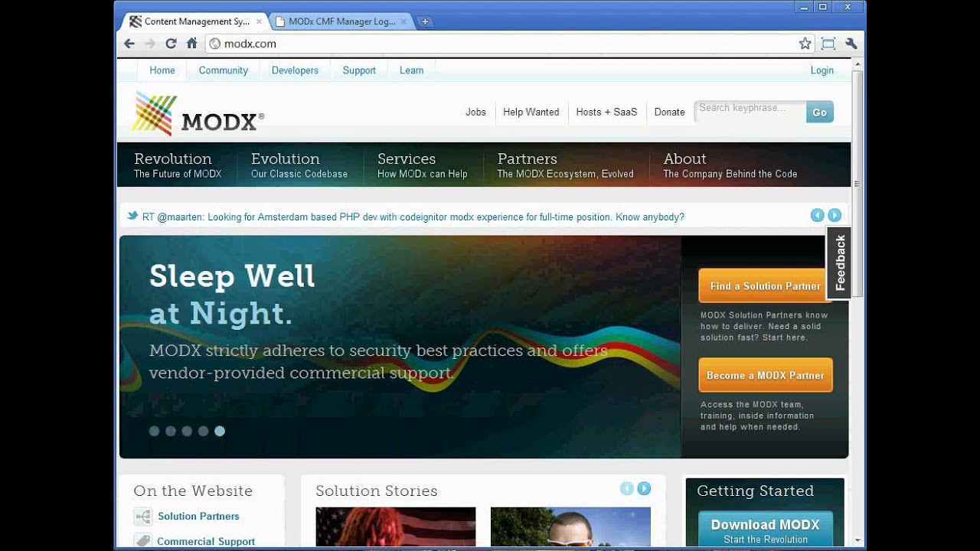Select the Community top menu item
The height and width of the screenshot is (551, 980).
224,70
